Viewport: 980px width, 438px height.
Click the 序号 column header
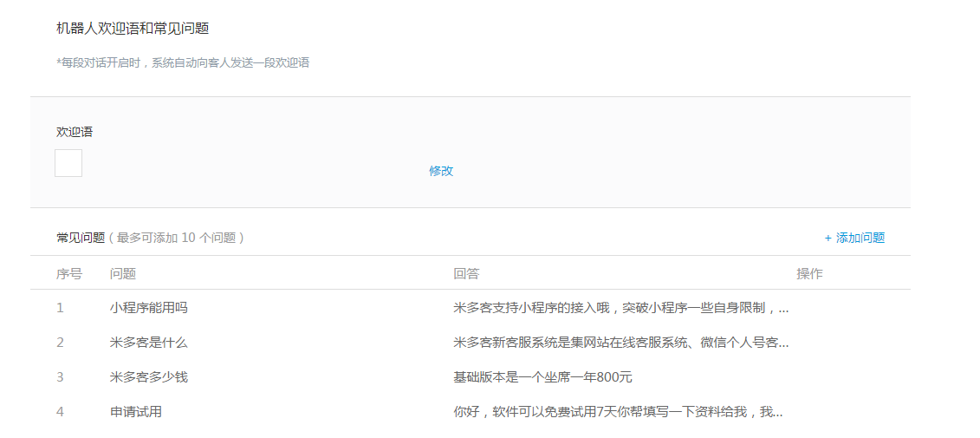pyautogui.click(x=68, y=274)
